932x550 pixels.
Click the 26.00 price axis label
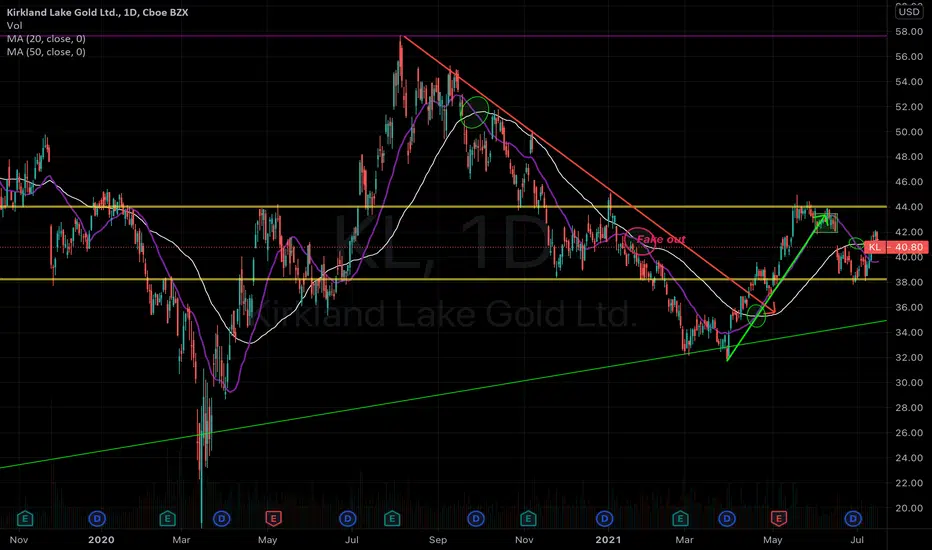tap(909, 433)
